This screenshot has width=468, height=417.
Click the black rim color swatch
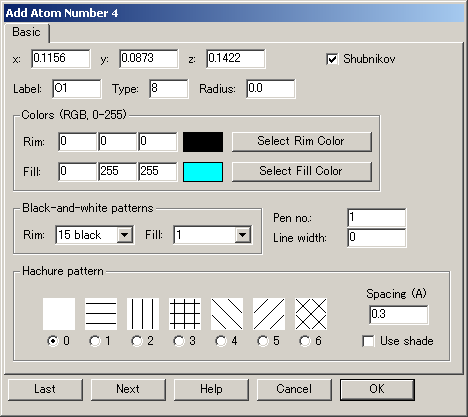click(x=203, y=142)
